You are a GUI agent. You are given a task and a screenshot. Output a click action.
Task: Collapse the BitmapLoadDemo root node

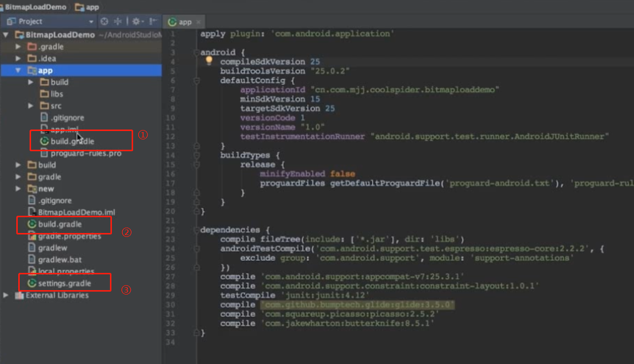tap(6, 35)
